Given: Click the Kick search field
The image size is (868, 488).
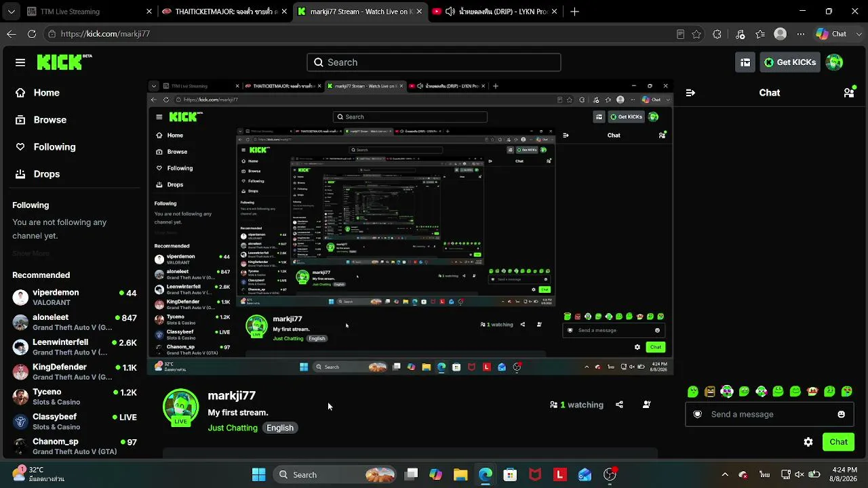Looking at the screenshot, I should (x=434, y=62).
